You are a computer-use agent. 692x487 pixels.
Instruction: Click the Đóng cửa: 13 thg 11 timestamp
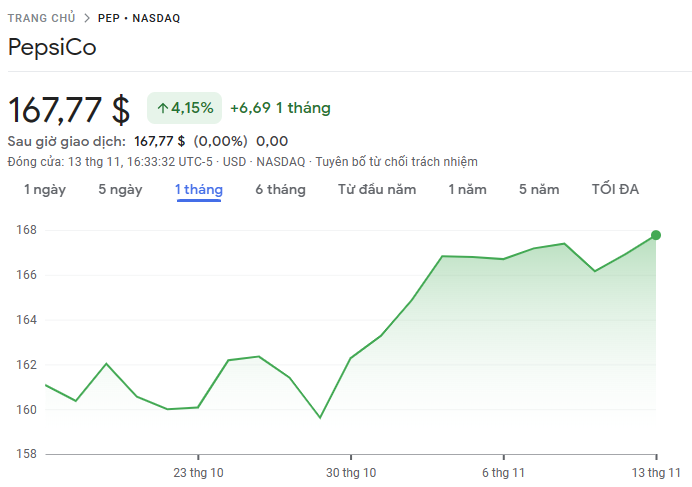[110, 162]
